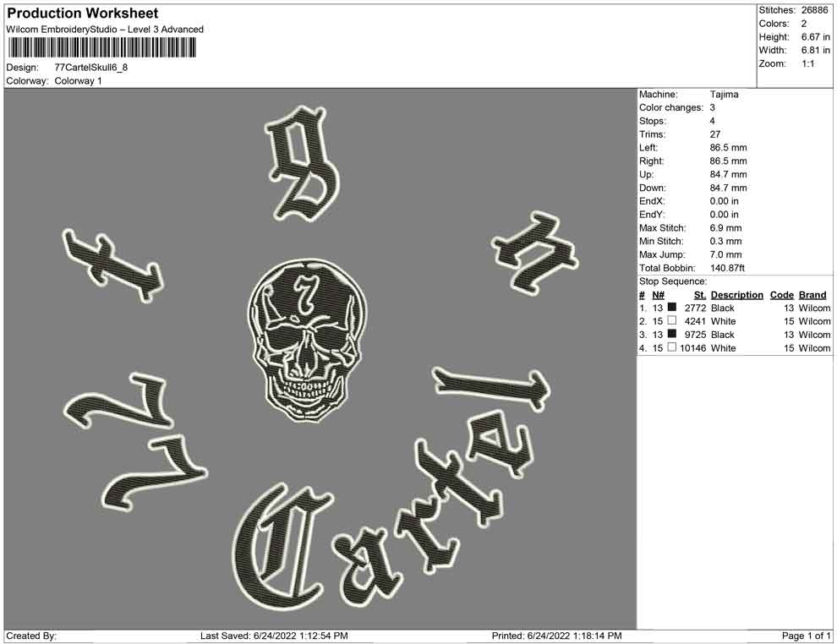
Task: Click the Up value '84.7 mm'
Action: (728, 174)
